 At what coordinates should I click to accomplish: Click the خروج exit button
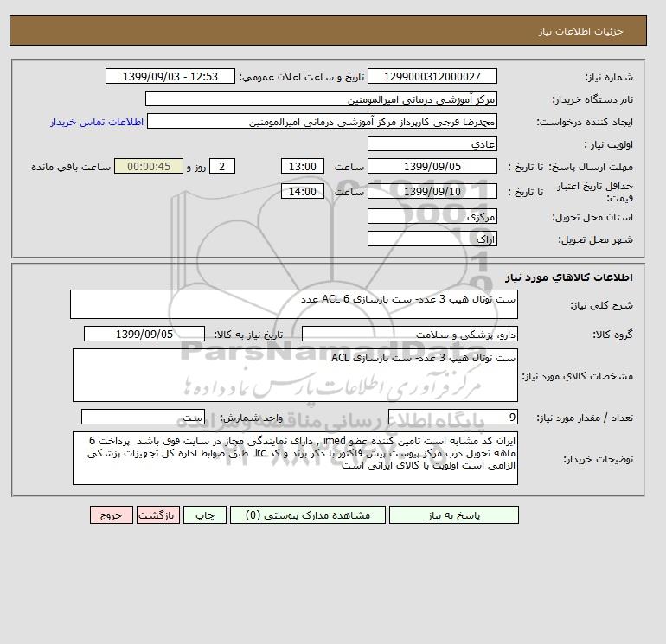click(112, 515)
